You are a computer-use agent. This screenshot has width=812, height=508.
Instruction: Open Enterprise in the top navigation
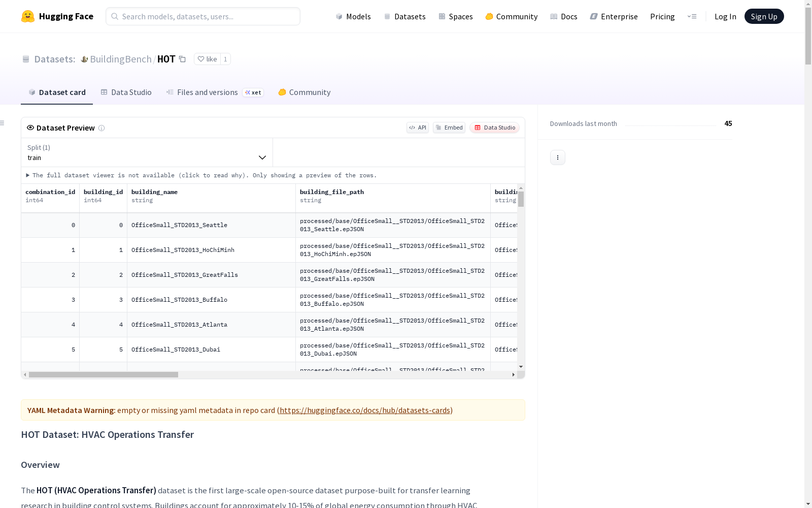[614, 16]
